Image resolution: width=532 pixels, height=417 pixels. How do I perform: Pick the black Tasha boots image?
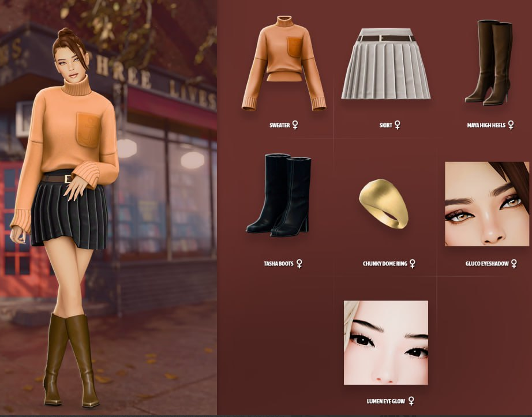click(279, 195)
